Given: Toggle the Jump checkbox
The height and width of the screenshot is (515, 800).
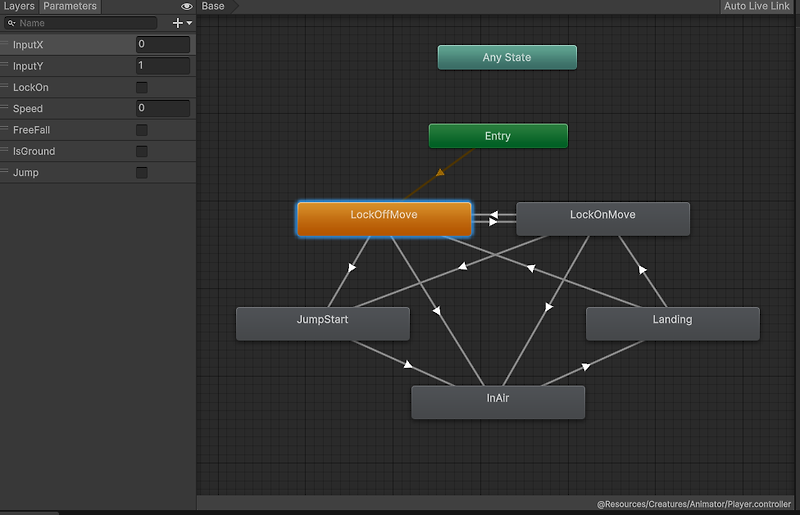Looking at the screenshot, I should tap(142, 173).
